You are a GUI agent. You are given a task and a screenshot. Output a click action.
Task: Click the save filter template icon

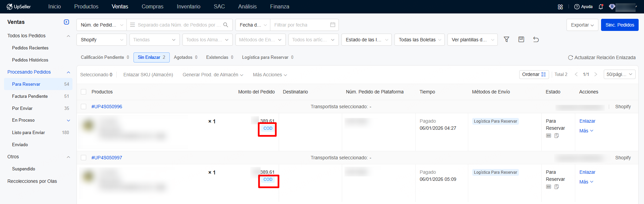tap(521, 40)
